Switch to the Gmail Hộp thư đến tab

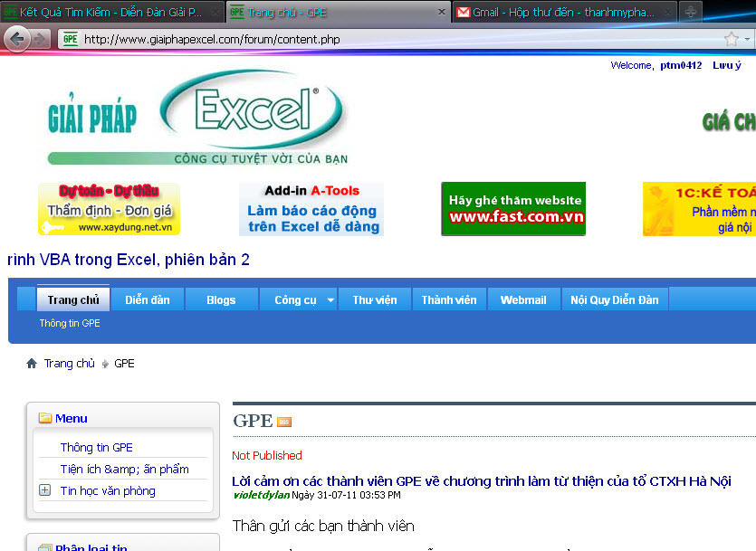click(x=564, y=12)
